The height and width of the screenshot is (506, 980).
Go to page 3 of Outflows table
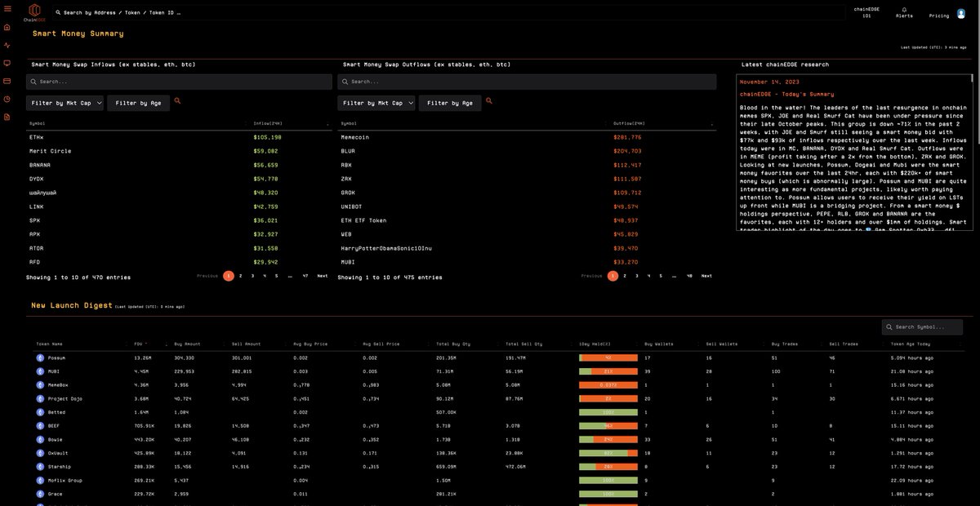coord(637,276)
